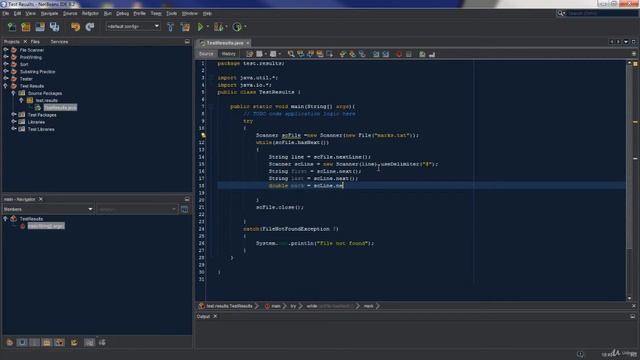Expand the Sort project node
The height and width of the screenshot is (360, 640).
click(x=6, y=64)
